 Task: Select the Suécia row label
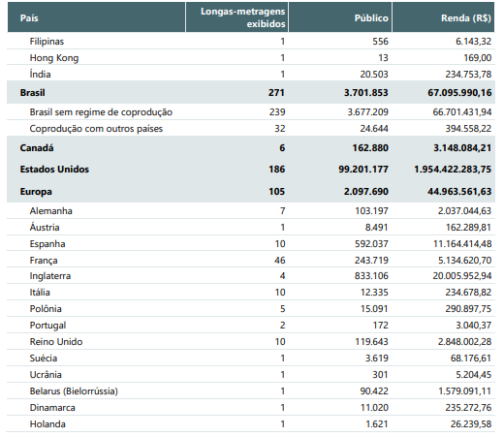click(44, 359)
